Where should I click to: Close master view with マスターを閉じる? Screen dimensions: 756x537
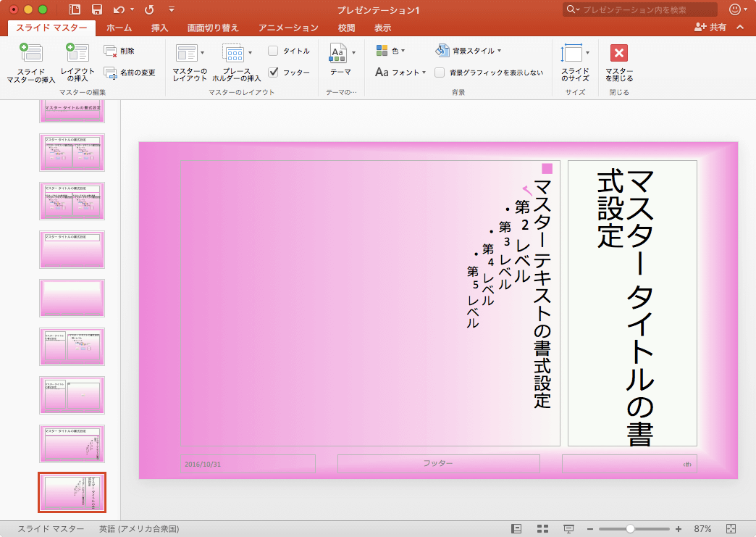point(619,54)
